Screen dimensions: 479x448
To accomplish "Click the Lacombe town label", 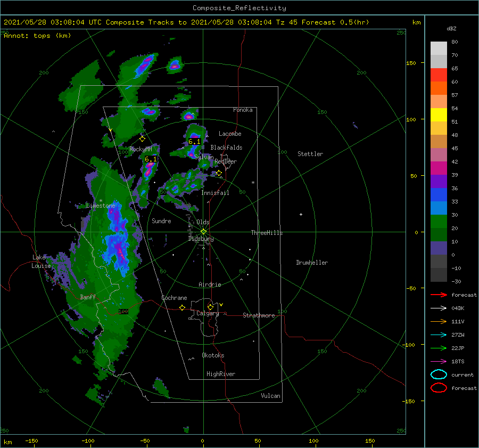I will 230,134.
